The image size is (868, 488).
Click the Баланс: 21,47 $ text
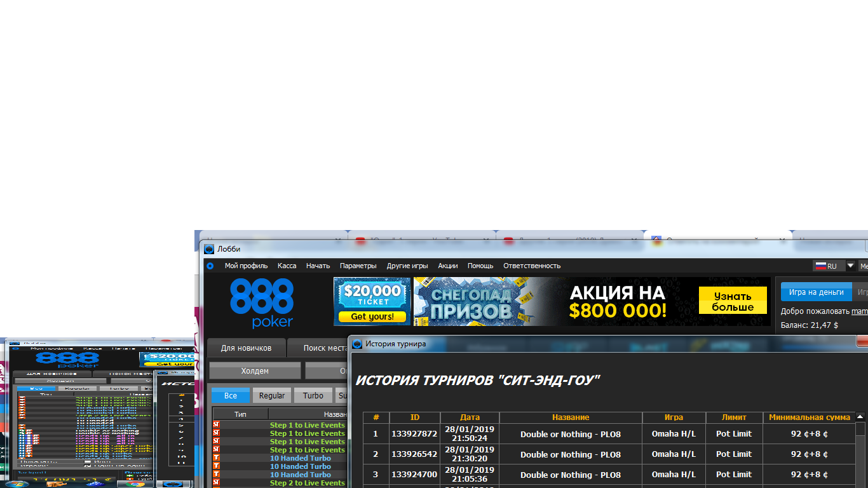[809, 325]
